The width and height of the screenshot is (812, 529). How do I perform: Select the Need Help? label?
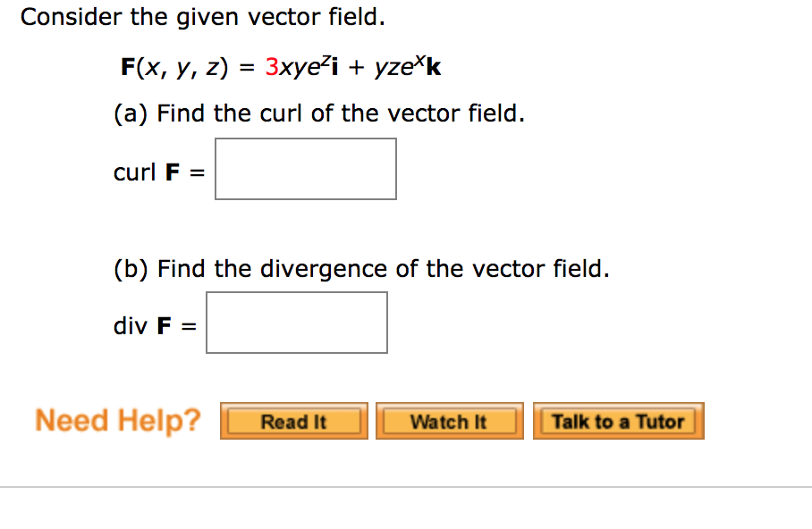click(x=116, y=420)
